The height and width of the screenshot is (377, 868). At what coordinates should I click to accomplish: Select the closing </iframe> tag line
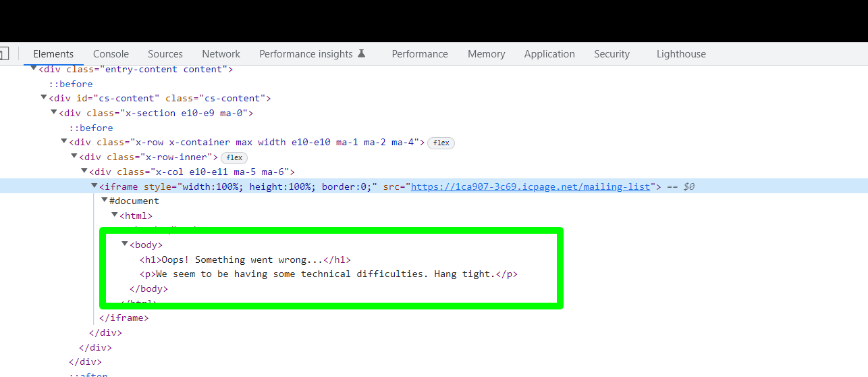[124, 318]
